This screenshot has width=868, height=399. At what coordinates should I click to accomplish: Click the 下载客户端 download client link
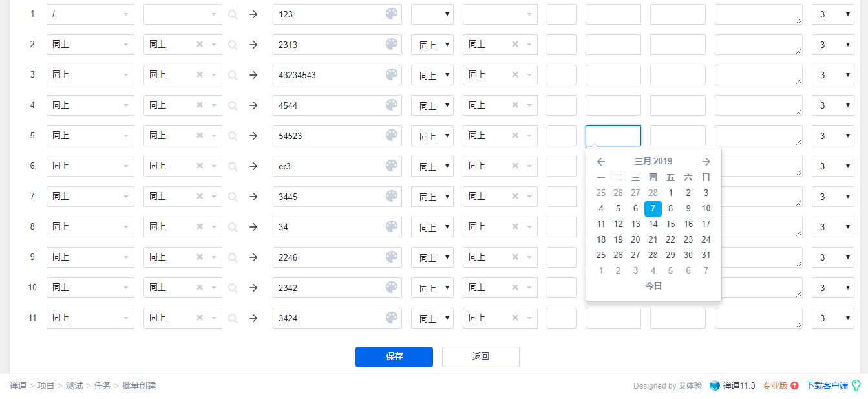click(x=827, y=385)
